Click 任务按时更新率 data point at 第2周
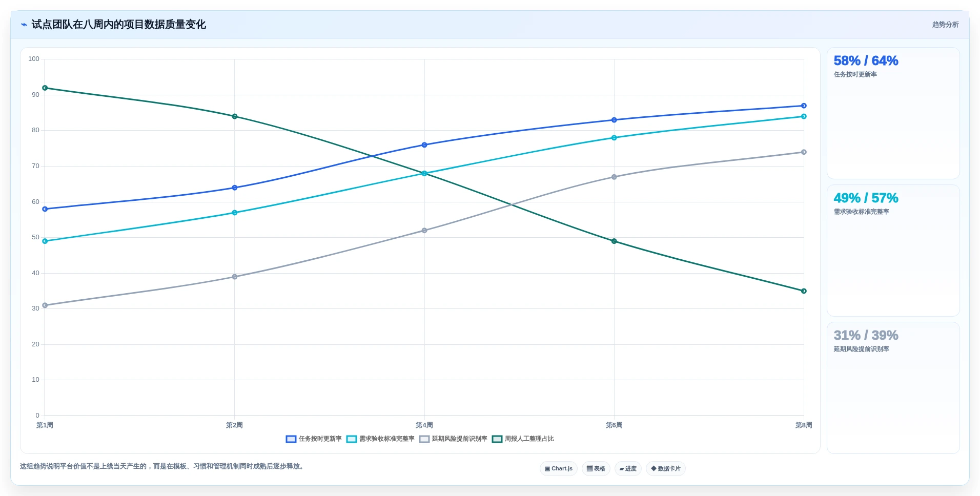The height and width of the screenshot is (496, 980). [235, 188]
